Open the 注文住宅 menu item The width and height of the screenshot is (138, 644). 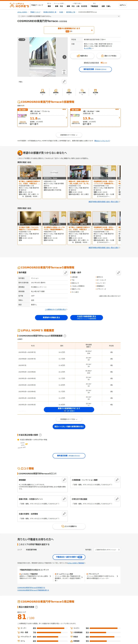point(84,6)
